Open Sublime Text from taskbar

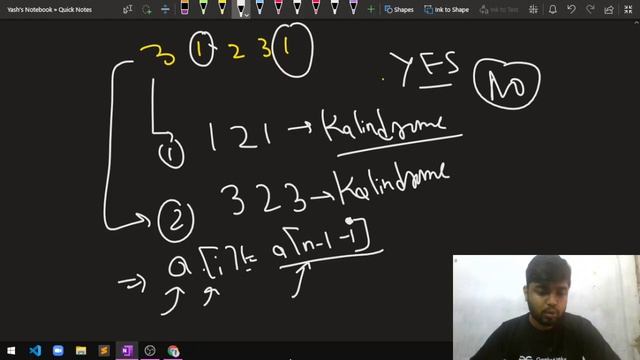104,351
